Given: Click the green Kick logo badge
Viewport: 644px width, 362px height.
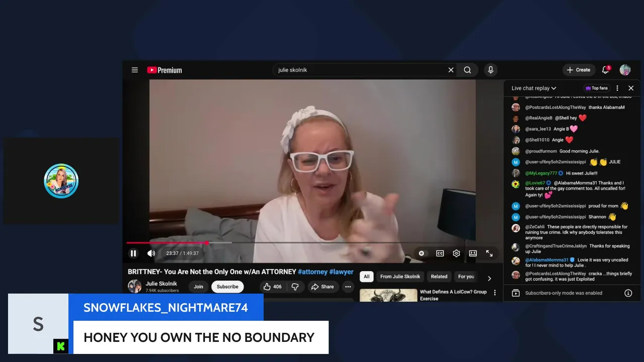Looking at the screenshot, I should [x=60, y=346].
